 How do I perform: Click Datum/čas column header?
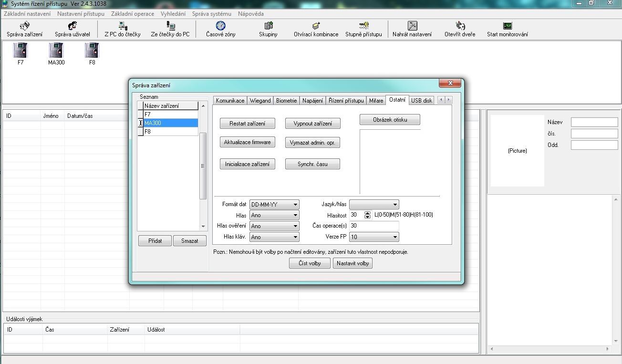coord(97,116)
